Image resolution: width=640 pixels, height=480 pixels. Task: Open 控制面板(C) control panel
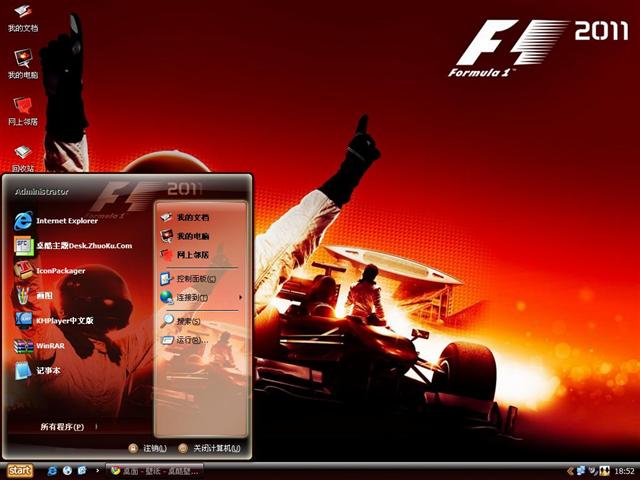pos(188,279)
